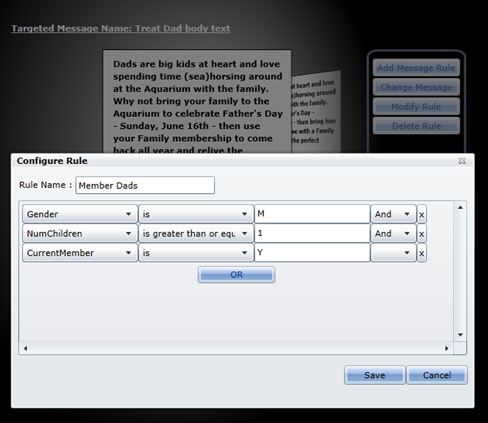Open the CurrentMember field dropdown

click(x=80, y=253)
